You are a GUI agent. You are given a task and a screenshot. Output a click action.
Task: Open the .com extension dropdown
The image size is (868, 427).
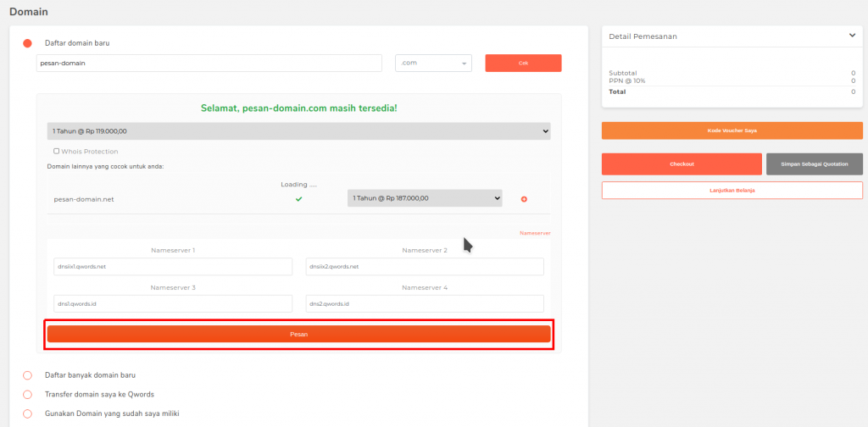click(x=433, y=63)
